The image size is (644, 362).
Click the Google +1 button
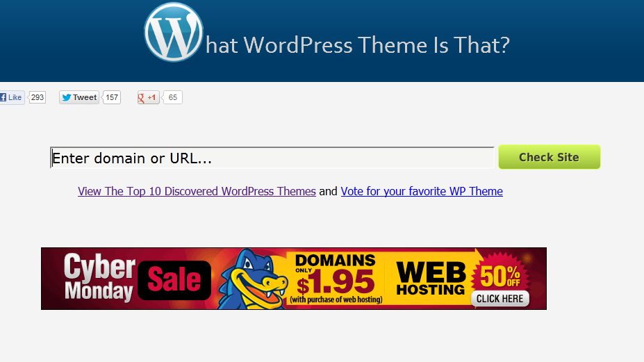point(148,97)
